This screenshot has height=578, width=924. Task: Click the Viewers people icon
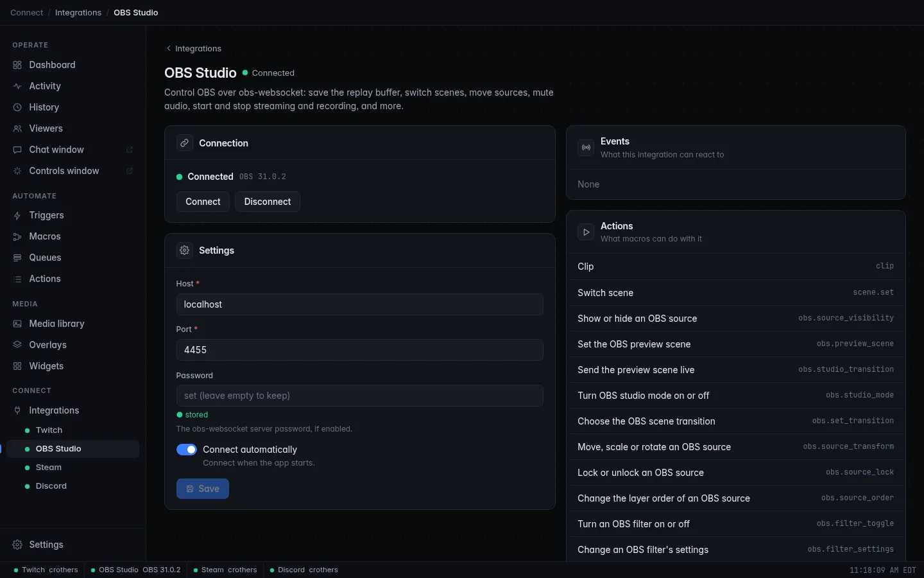coord(17,128)
